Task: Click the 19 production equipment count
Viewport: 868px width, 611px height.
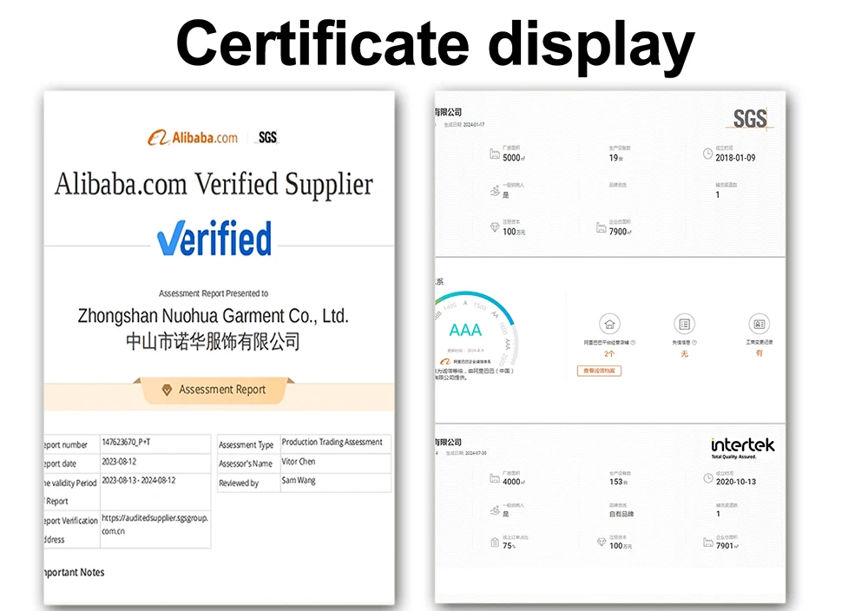Action: [615, 158]
